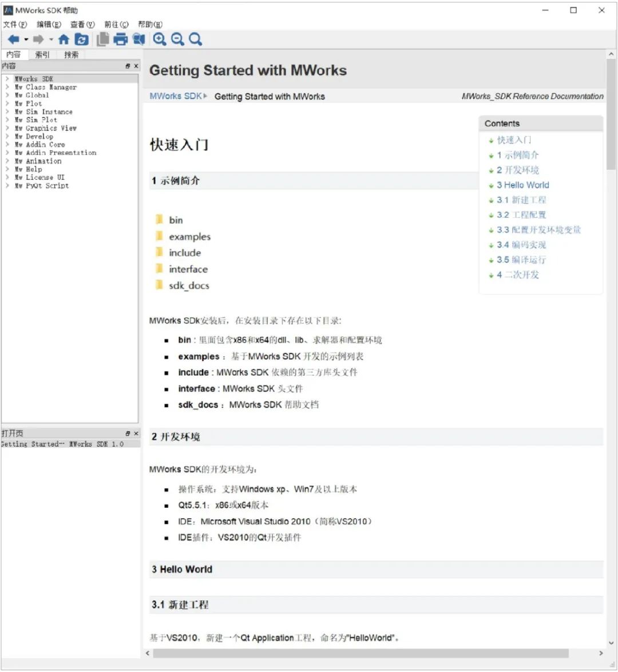Click the examples folder icon
Viewport: 618px width, 672px height.
pos(159,236)
